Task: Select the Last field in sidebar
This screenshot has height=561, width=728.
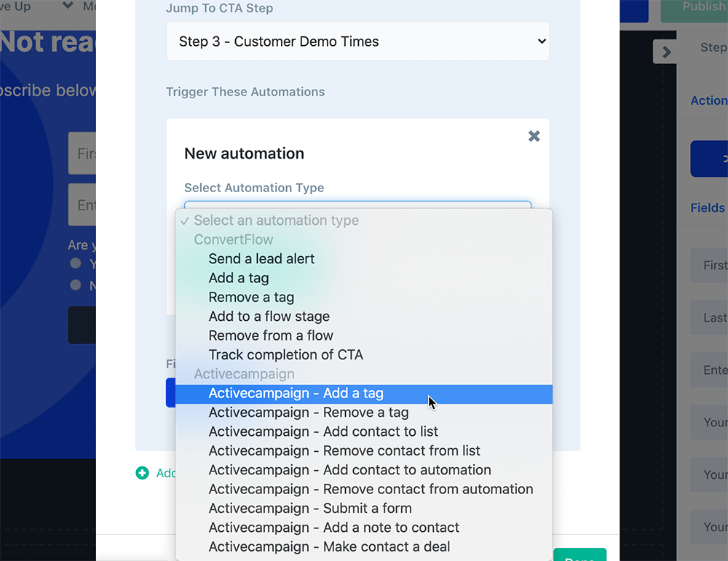Action: point(709,317)
